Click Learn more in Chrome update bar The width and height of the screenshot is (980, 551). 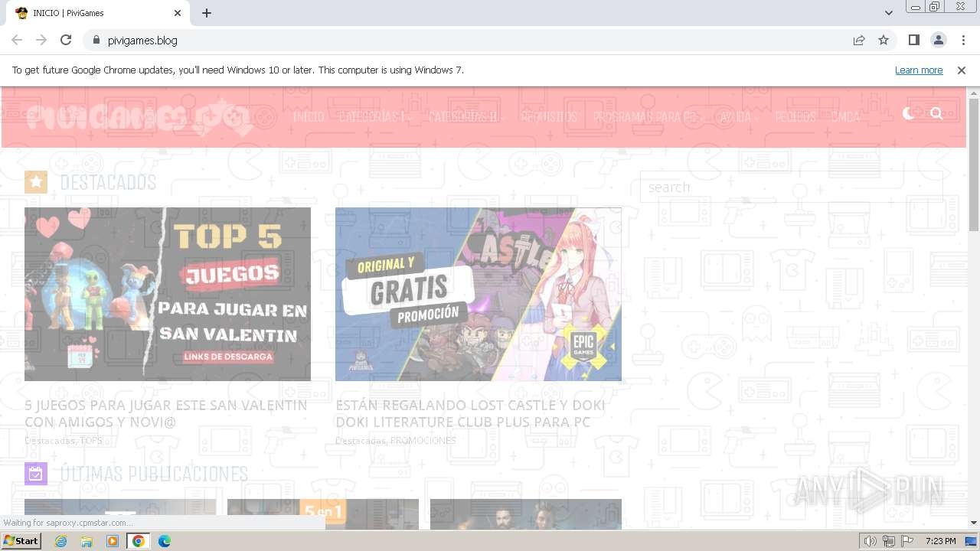point(919,70)
